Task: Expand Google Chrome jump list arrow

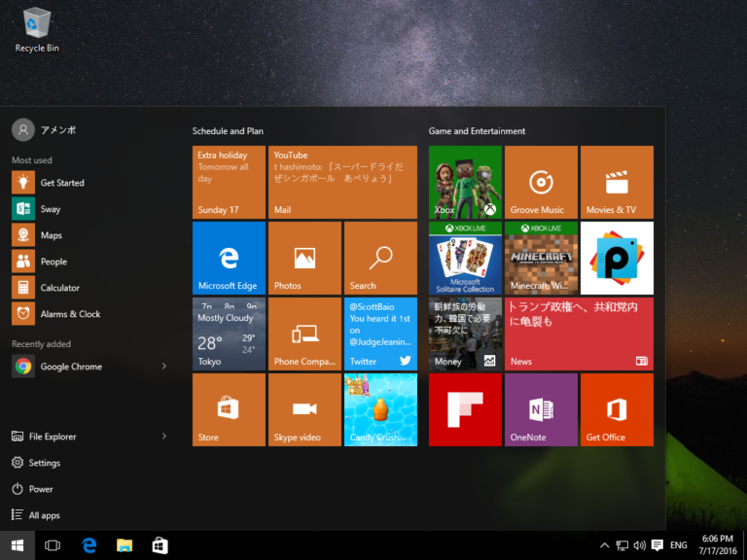Action: [x=164, y=367]
